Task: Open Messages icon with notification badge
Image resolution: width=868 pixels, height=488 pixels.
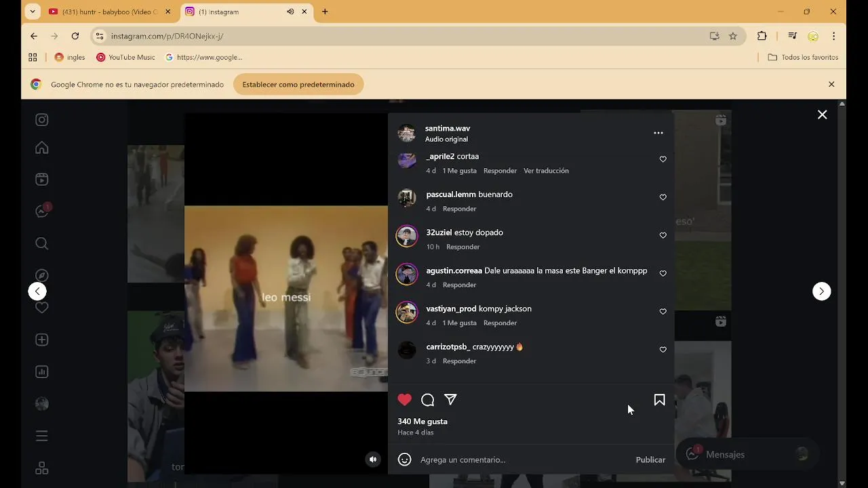Action: coord(41,211)
